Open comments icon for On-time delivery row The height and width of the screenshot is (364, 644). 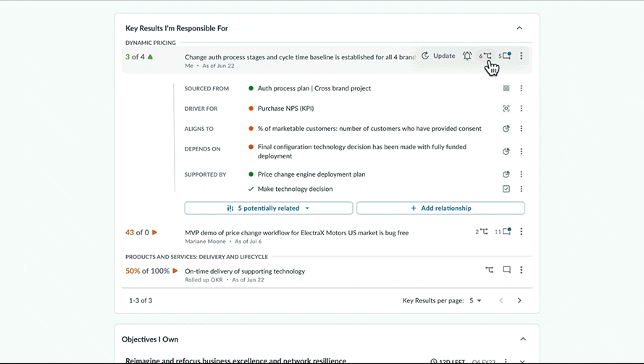tap(507, 270)
